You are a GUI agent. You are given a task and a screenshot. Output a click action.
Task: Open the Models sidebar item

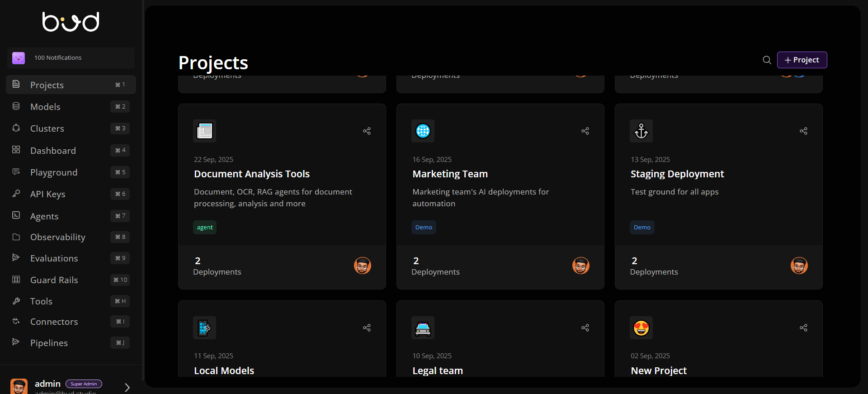(x=71, y=106)
